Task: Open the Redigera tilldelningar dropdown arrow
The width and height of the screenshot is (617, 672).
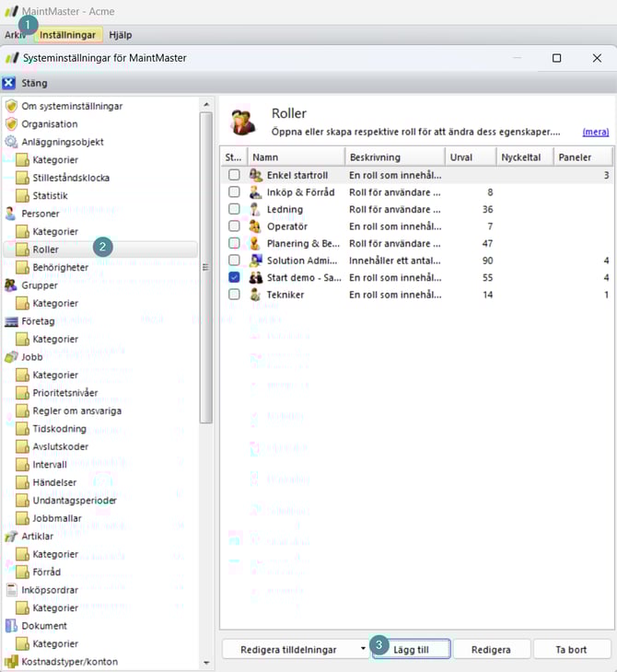Action: pyautogui.click(x=363, y=648)
